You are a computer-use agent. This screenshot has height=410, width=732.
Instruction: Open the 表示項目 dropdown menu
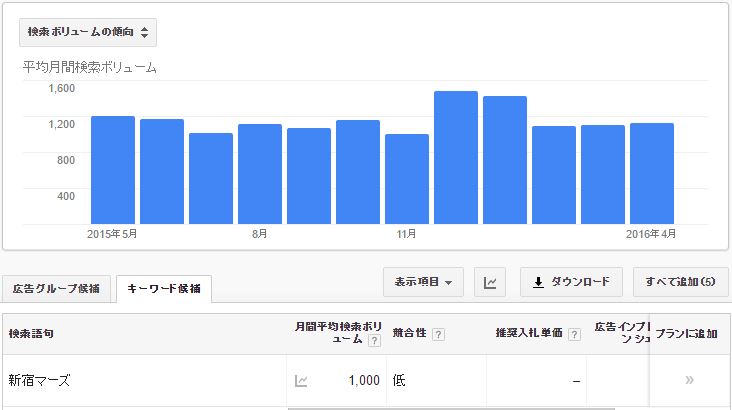point(423,282)
